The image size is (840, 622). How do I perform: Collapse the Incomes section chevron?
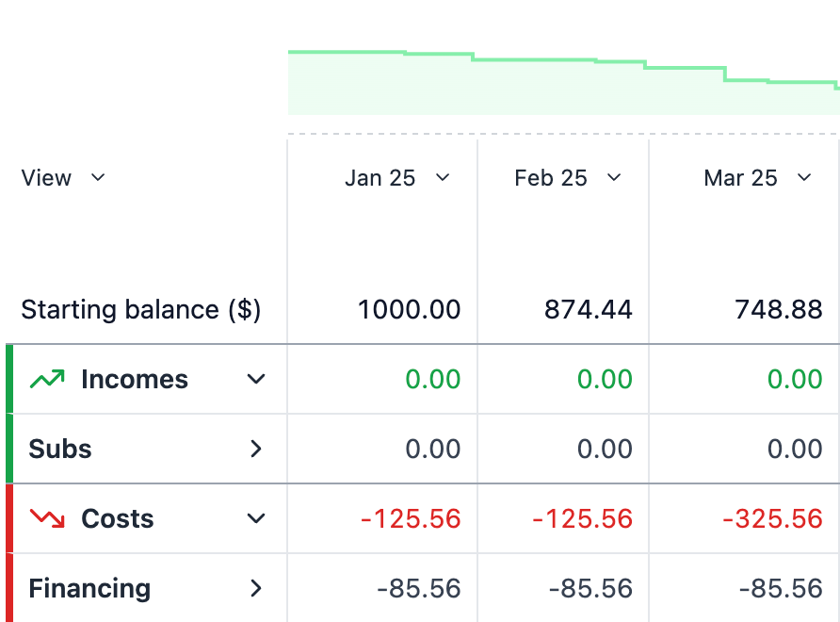255,380
